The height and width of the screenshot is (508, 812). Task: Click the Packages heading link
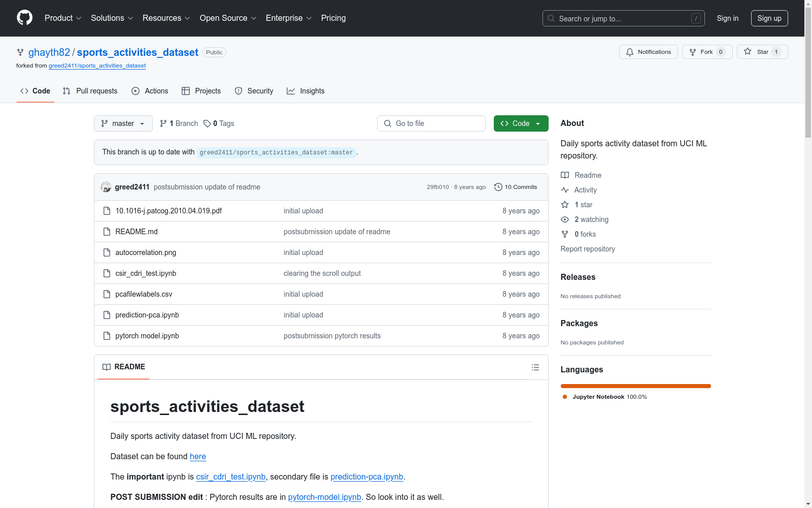[x=579, y=323]
